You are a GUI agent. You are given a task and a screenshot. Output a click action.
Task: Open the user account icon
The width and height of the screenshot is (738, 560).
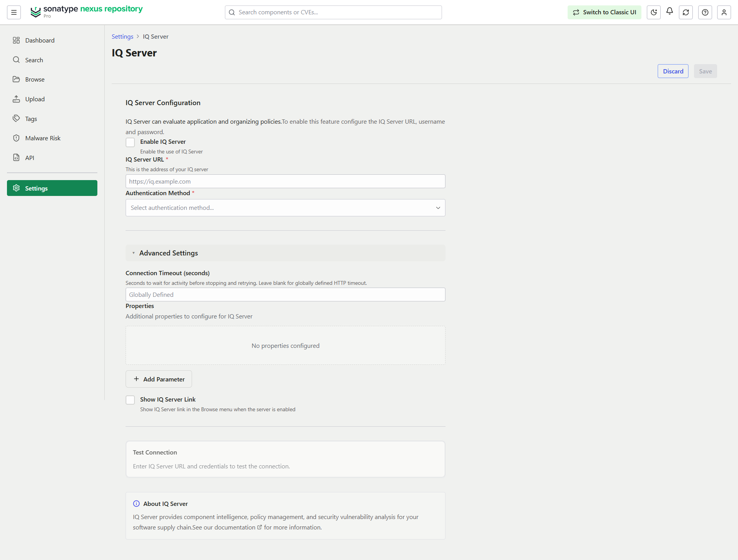point(724,12)
